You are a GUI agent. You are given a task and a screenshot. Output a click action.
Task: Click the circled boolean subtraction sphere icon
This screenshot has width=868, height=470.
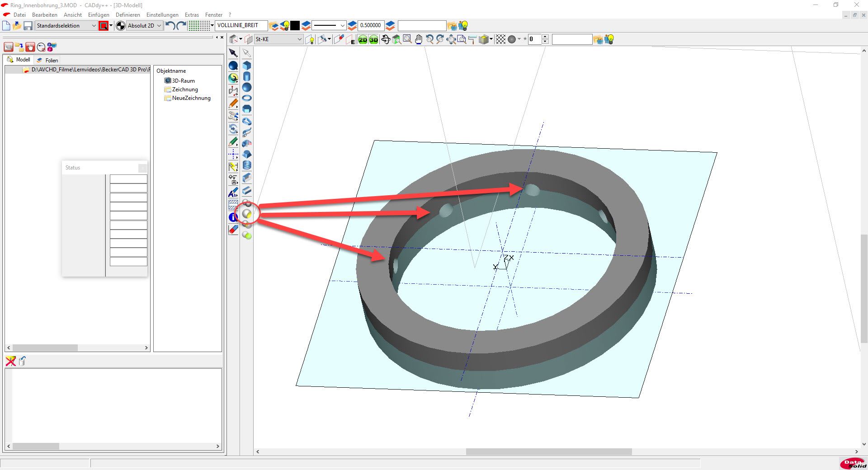point(247,214)
